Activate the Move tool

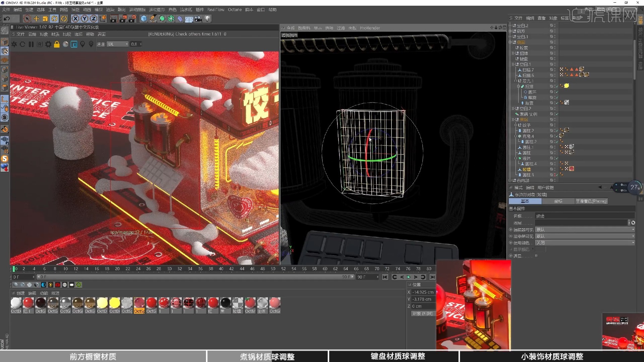pyautogui.click(x=36, y=19)
